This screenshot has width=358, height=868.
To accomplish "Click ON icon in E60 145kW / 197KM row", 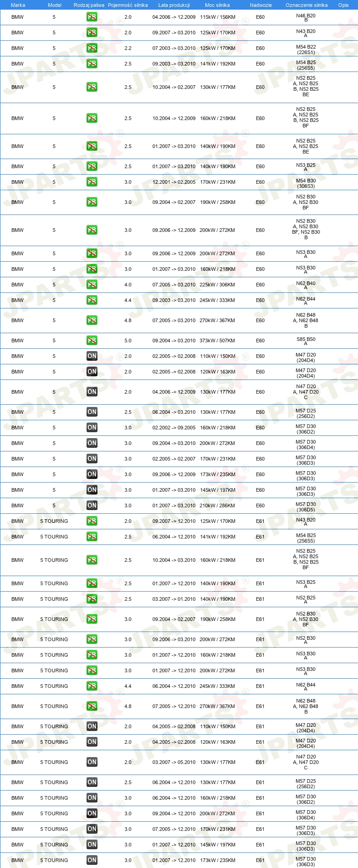I will [x=92, y=490].
